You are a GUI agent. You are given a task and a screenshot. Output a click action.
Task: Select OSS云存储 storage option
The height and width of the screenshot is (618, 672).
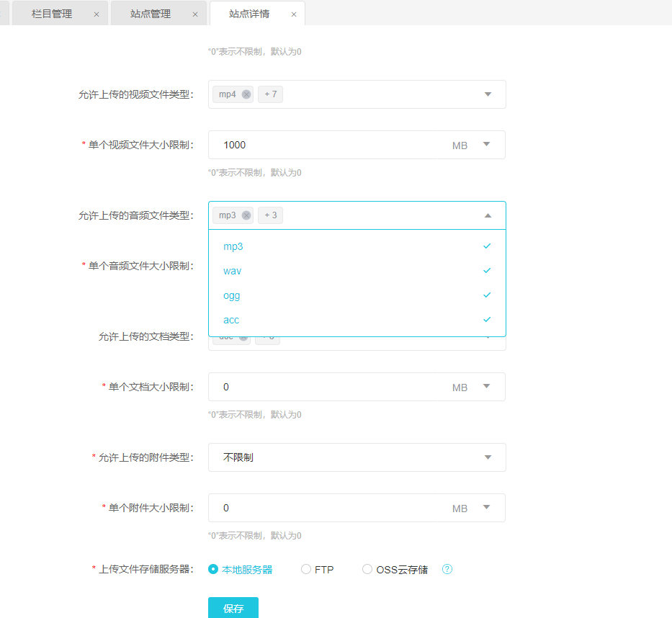tap(367, 569)
